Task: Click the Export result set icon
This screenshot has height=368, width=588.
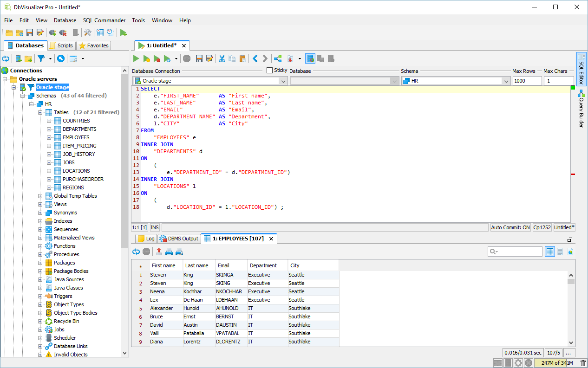Action: pyautogui.click(x=159, y=252)
